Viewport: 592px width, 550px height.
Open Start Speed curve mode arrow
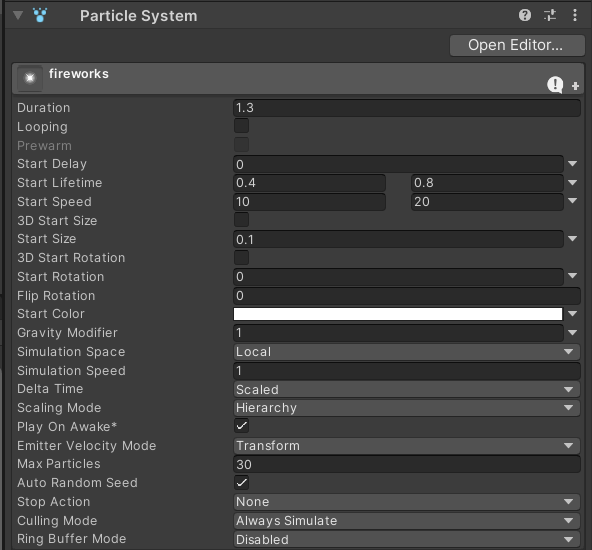(x=572, y=201)
